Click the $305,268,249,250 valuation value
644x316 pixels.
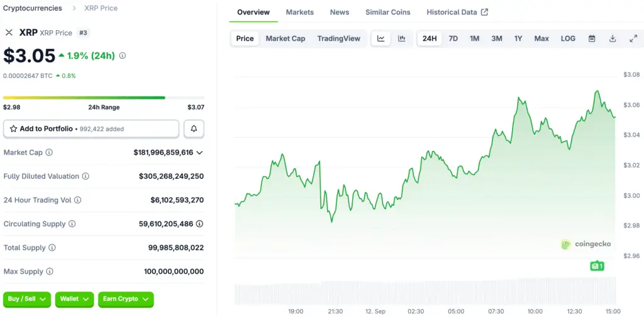coord(171,176)
